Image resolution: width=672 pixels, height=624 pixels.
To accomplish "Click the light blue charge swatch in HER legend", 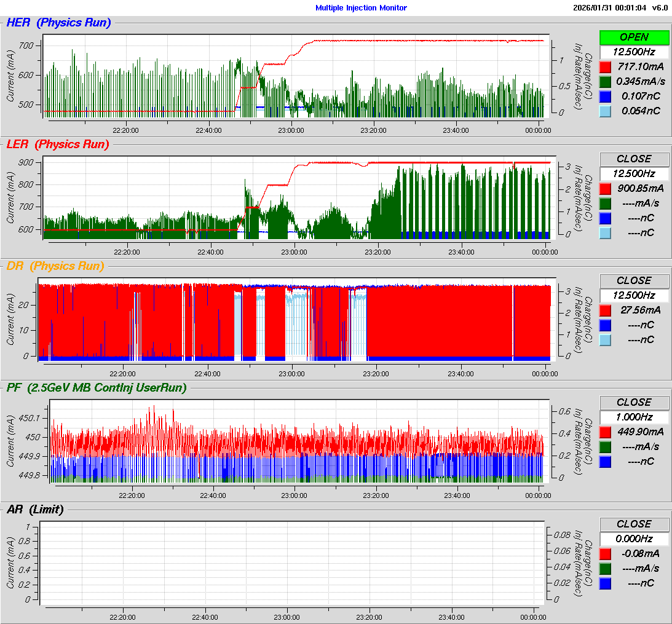I will pos(606,111).
